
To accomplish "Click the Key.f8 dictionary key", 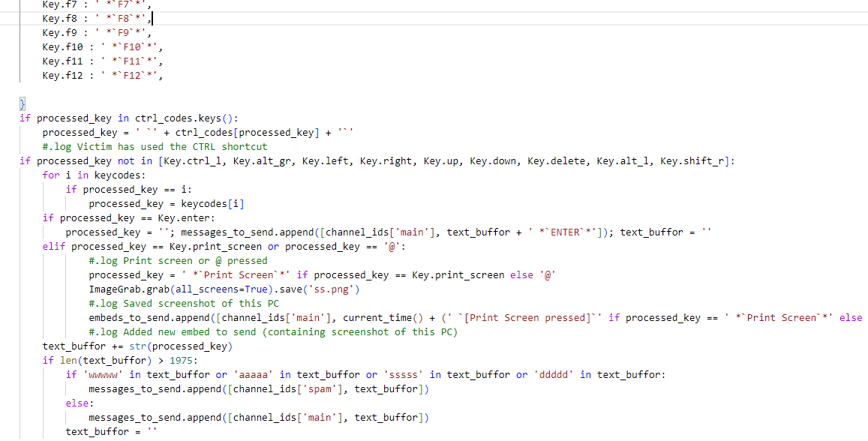I will click(60, 19).
